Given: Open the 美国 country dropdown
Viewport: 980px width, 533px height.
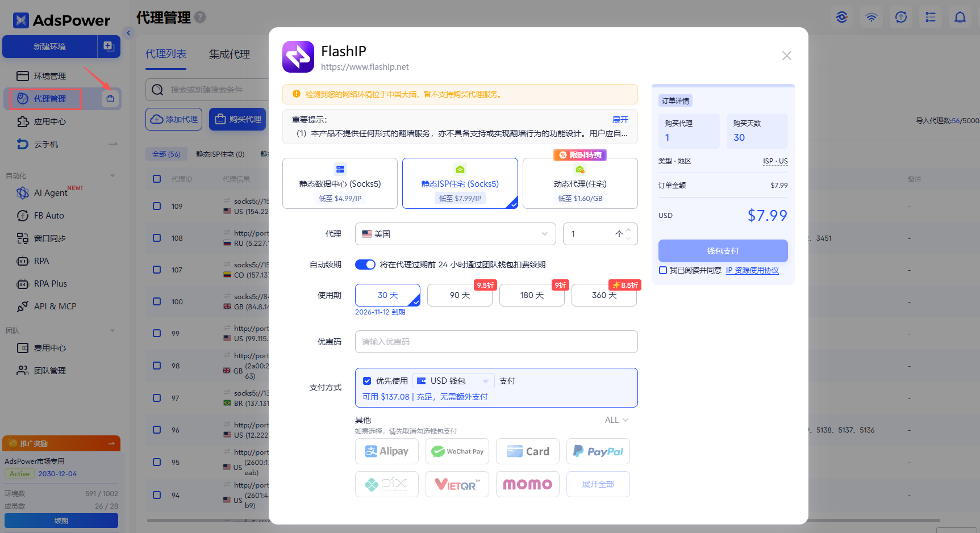Looking at the screenshot, I should pyautogui.click(x=455, y=234).
